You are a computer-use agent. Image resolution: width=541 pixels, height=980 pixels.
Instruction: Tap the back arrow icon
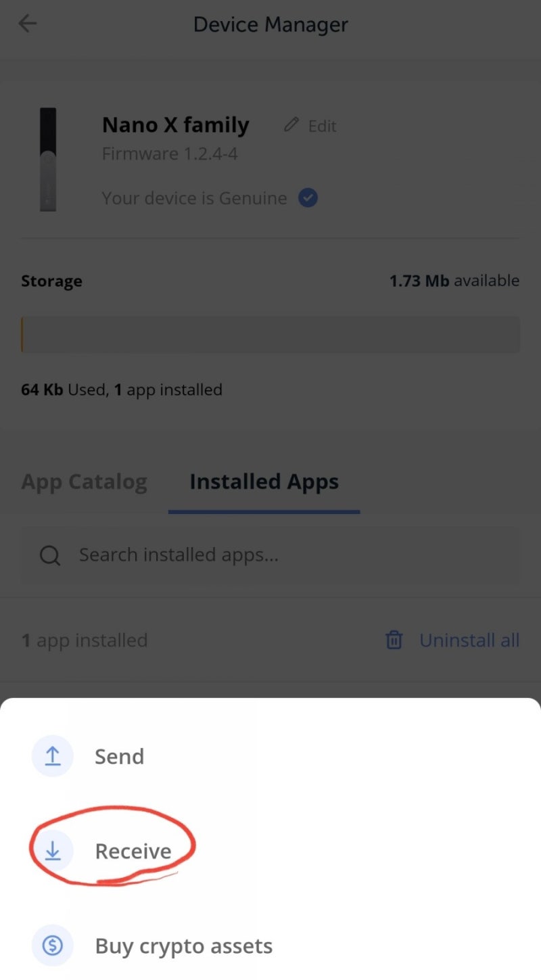(x=28, y=24)
